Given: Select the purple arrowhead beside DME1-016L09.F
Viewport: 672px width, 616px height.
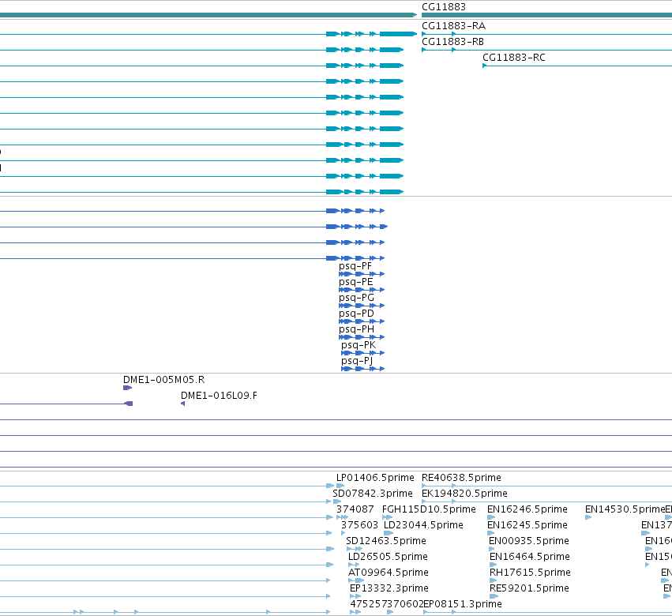Looking at the screenshot, I should 182,404.
